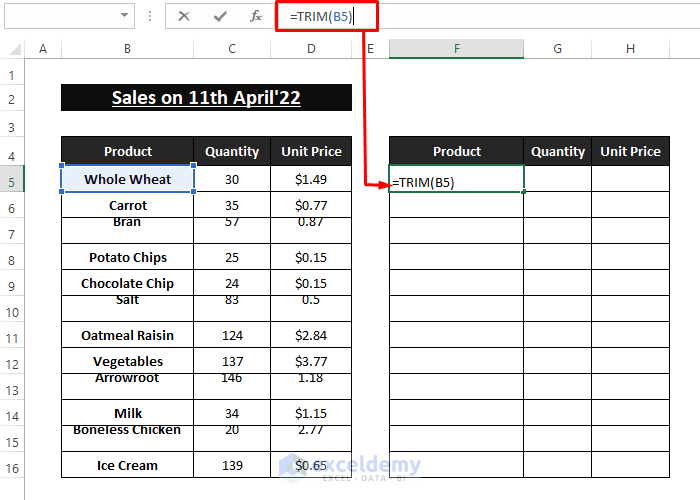Click the Insert Function fx icon

[x=256, y=16]
